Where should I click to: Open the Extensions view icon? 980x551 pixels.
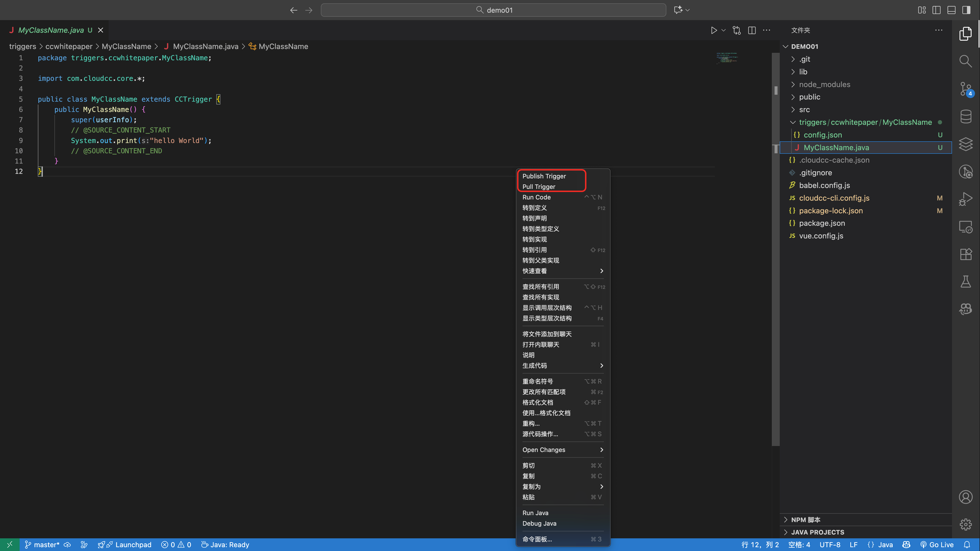click(965, 254)
